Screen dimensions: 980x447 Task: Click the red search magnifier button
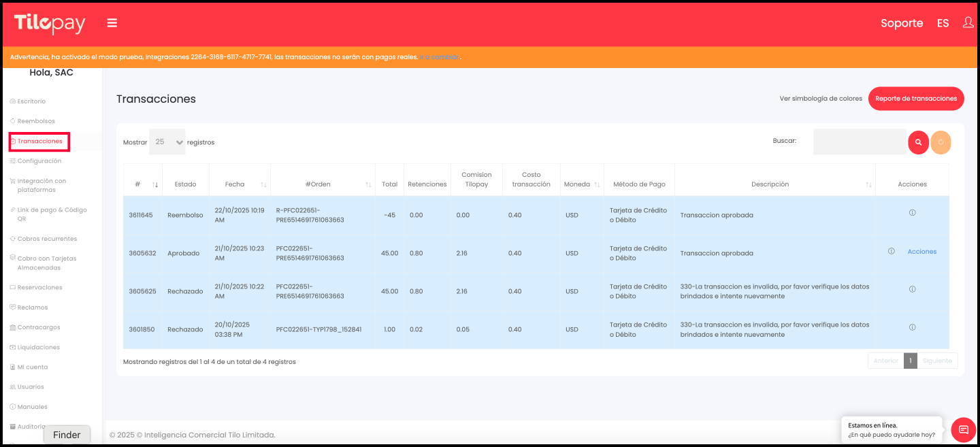coord(918,142)
